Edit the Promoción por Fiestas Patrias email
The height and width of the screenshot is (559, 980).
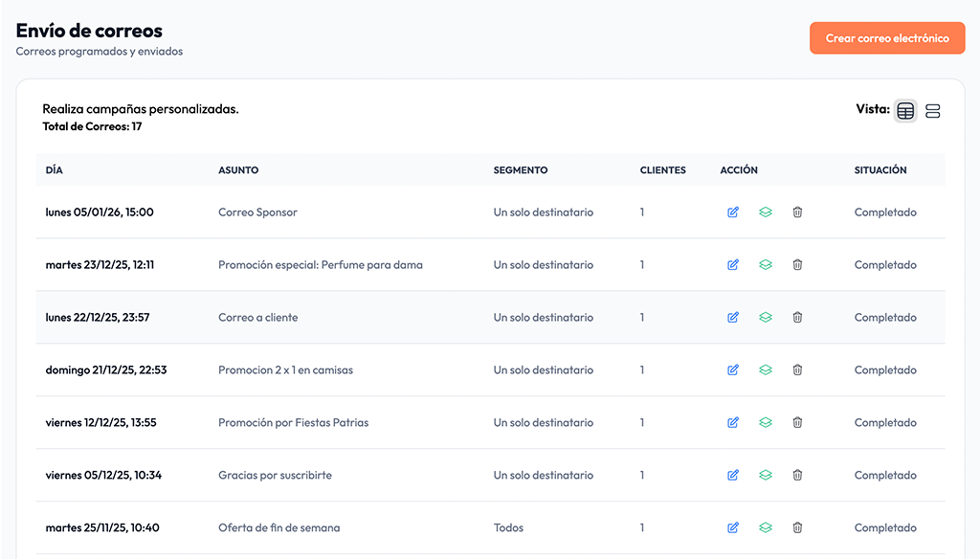click(x=733, y=423)
